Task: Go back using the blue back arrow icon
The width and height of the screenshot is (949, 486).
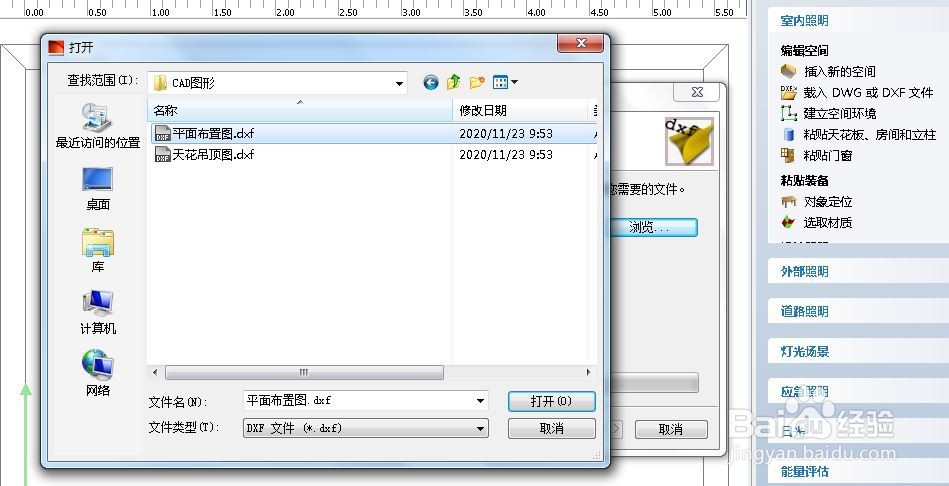Action: point(431,82)
